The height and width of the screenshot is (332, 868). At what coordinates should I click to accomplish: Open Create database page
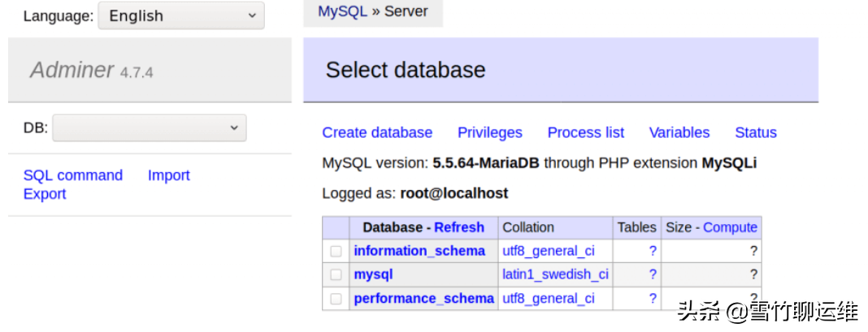377,132
